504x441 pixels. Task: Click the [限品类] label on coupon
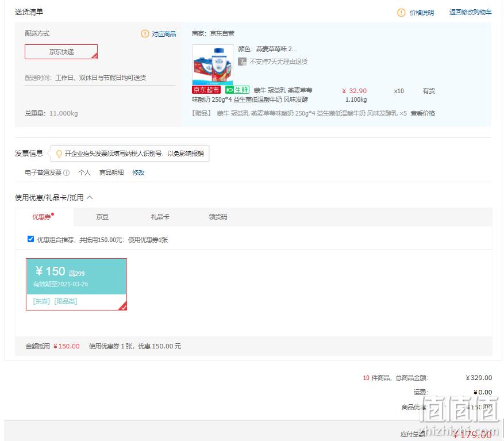[66, 301]
